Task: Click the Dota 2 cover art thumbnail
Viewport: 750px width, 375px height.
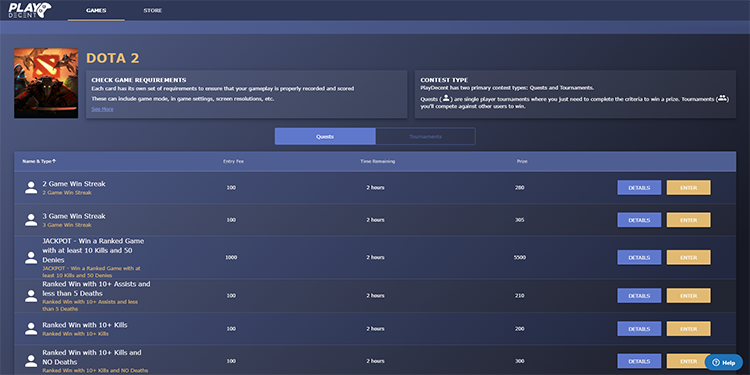Action: (x=46, y=83)
